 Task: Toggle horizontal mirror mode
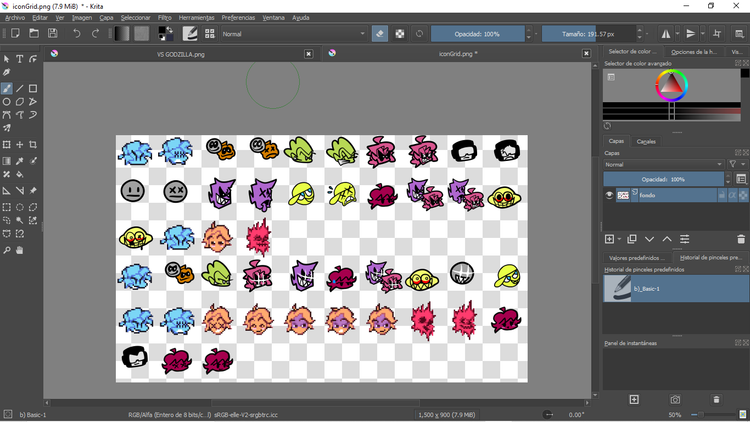666,33
